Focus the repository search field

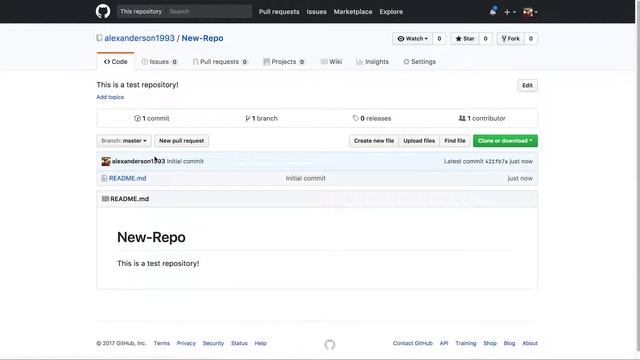pos(209,11)
